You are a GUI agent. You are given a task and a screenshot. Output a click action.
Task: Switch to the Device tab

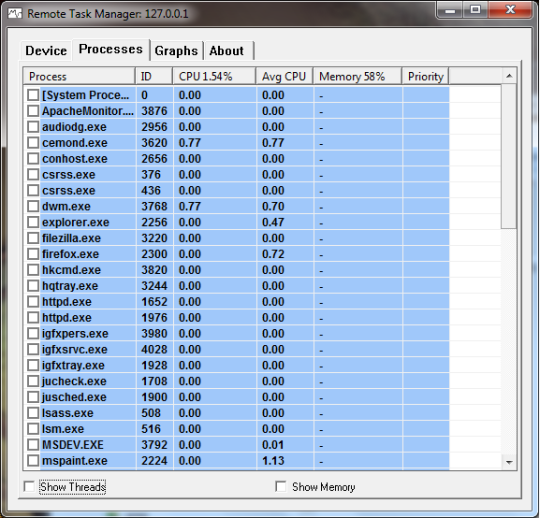point(46,51)
